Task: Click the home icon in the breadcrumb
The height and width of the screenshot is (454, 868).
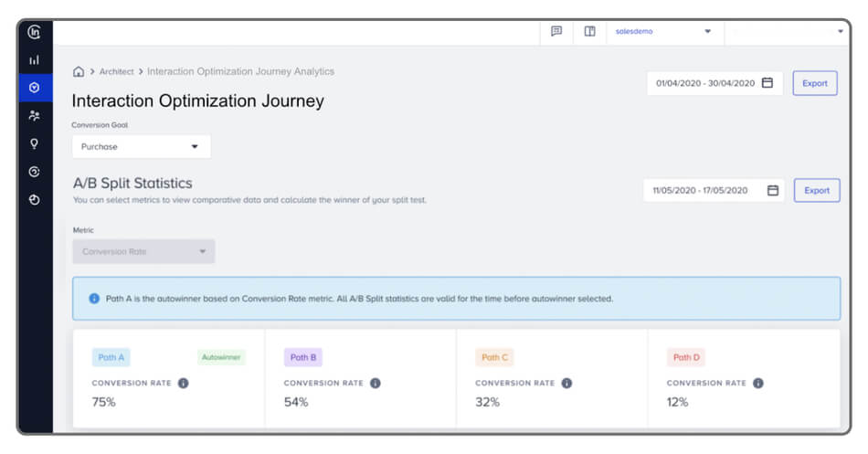Action: coord(79,71)
